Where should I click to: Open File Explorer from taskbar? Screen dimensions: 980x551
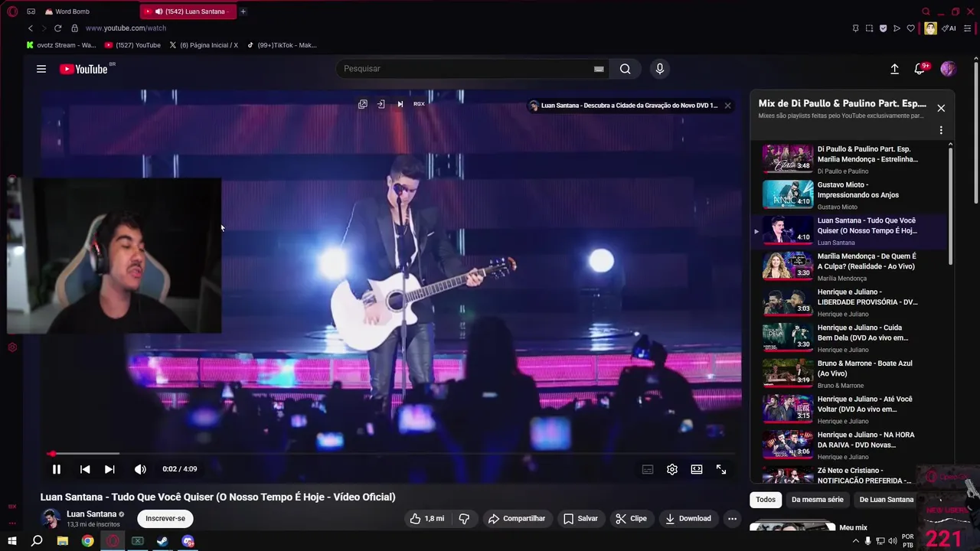[63, 541]
